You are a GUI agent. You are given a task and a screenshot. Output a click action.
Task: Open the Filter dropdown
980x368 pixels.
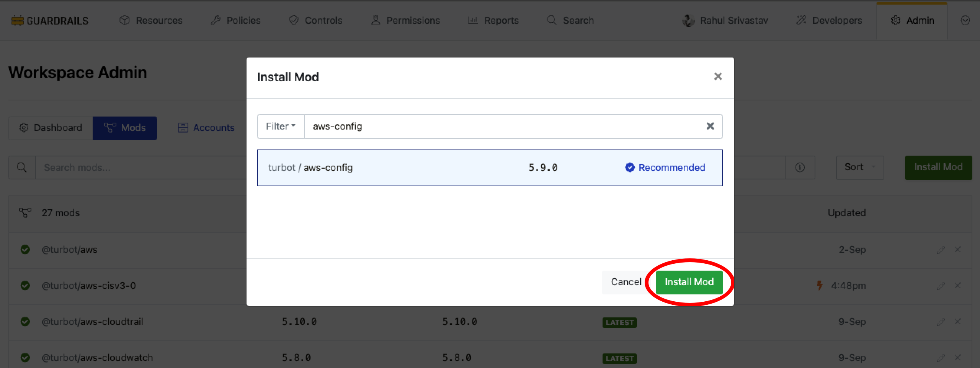tap(281, 126)
